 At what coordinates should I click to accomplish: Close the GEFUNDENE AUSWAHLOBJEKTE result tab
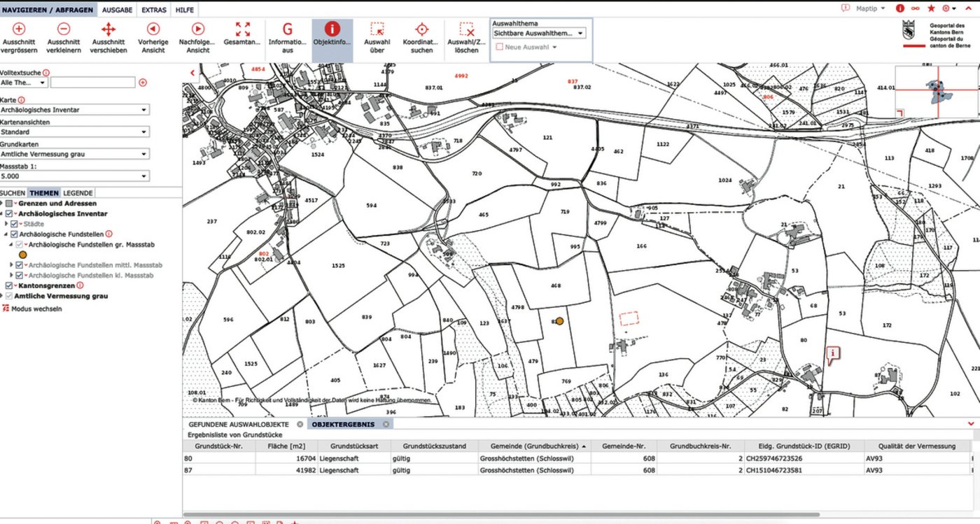[301, 424]
